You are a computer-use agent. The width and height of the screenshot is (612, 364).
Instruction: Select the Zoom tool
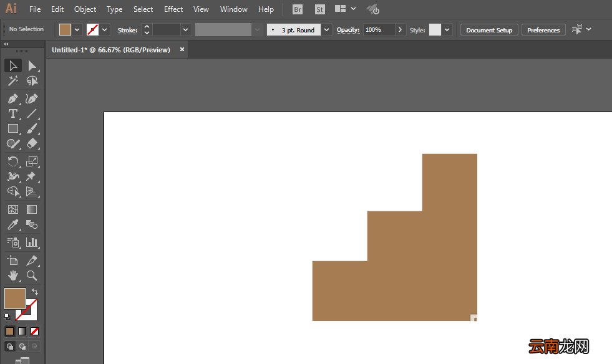point(32,275)
